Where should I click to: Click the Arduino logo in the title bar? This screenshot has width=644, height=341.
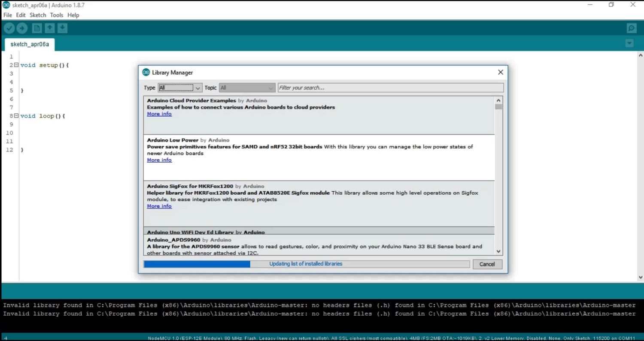(x=6, y=5)
